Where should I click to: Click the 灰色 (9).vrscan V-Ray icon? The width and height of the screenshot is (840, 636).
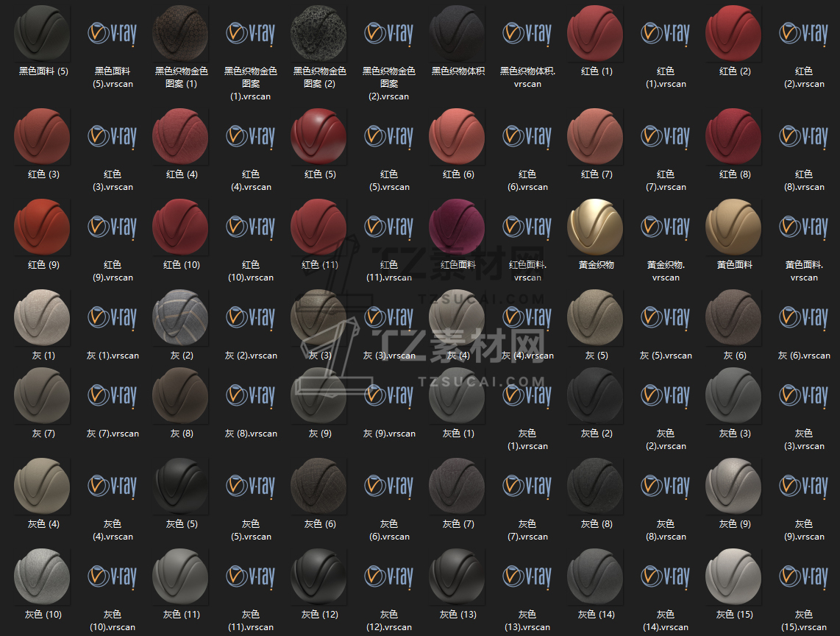pos(803,486)
